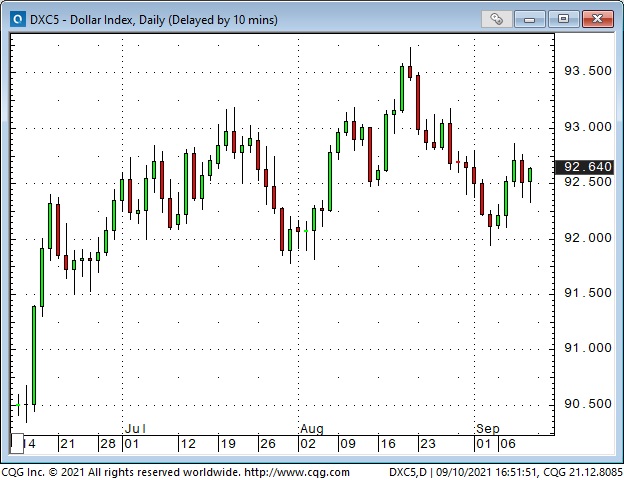Click the 28 date label on time axis
Image resolution: width=624 pixels, height=480 pixels.
click(108, 444)
